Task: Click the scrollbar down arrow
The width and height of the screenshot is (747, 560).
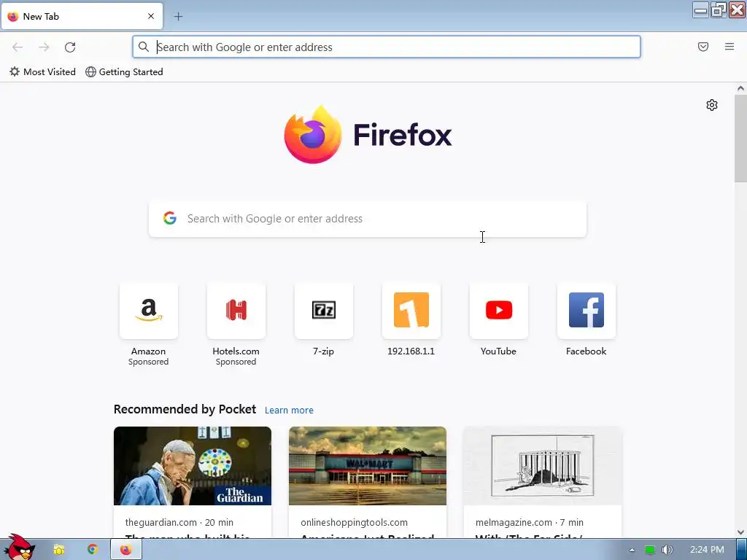Action: (740, 532)
